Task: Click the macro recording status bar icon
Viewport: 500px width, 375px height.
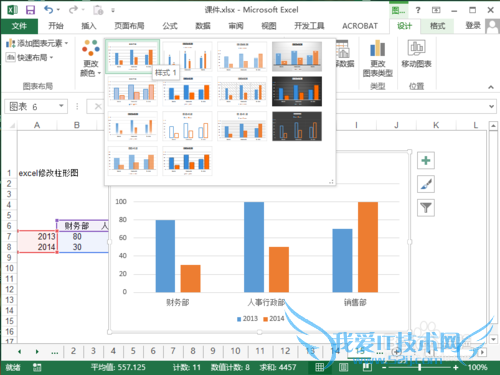Action: click(x=37, y=367)
